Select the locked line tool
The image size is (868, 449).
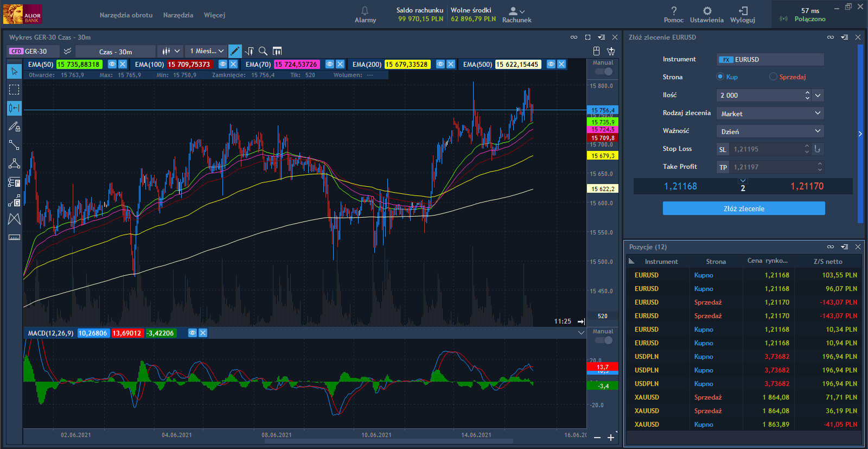click(14, 200)
